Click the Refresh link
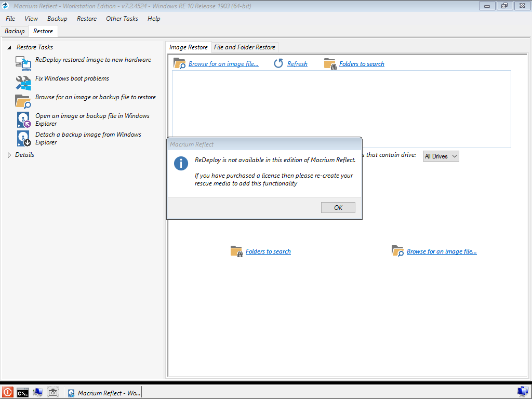 297,64
